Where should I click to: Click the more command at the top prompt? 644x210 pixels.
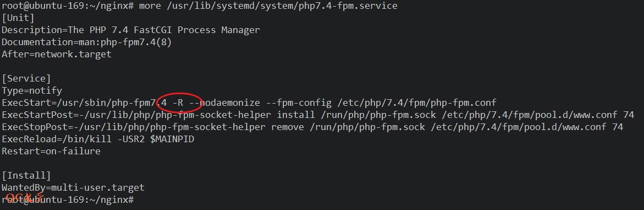point(150,6)
